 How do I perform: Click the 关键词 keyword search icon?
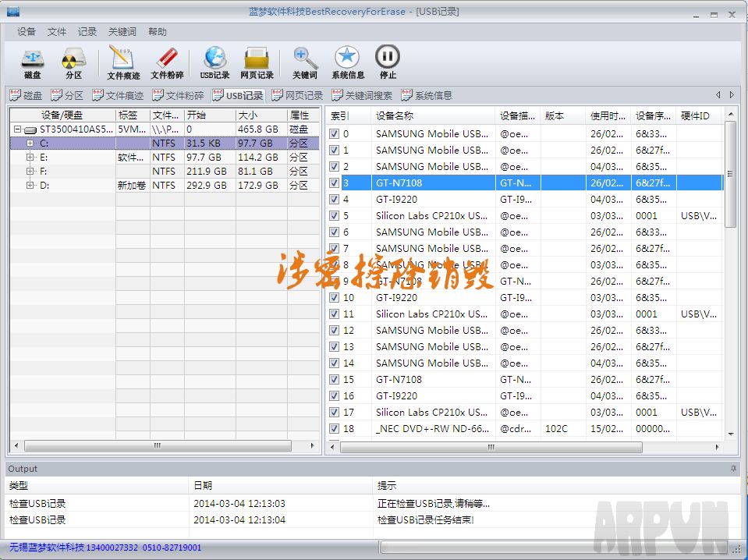click(304, 63)
